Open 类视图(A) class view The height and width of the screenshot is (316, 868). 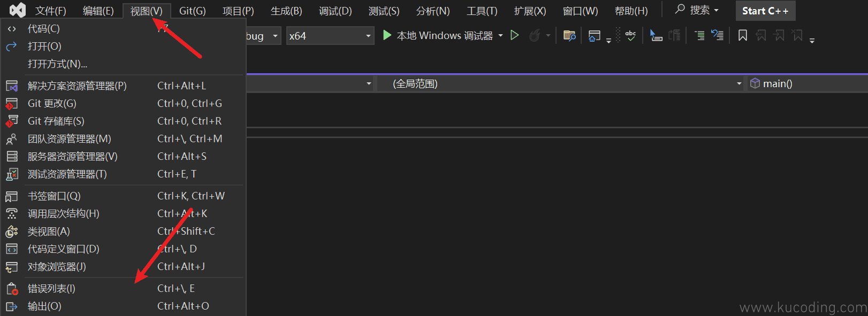(123, 232)
